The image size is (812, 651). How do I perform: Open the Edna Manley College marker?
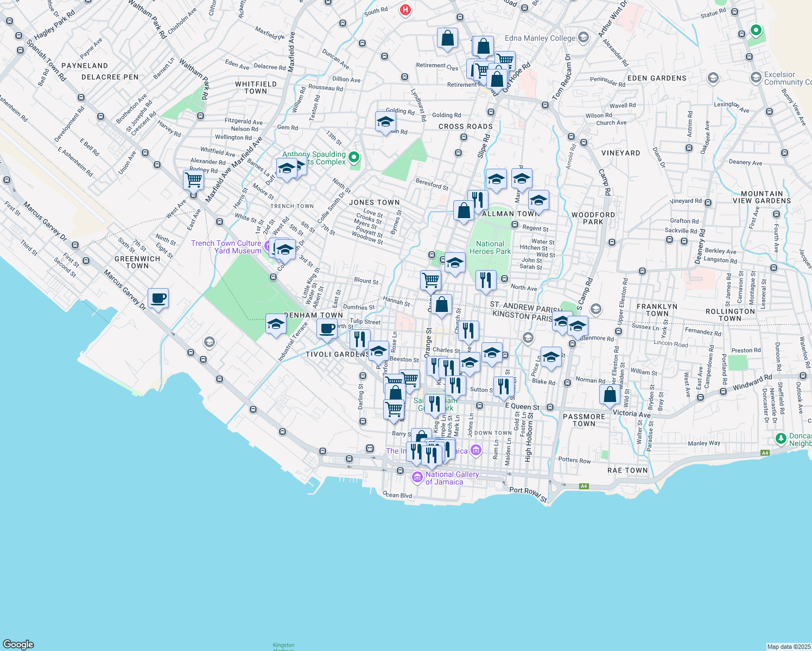[x=583, y=38]
